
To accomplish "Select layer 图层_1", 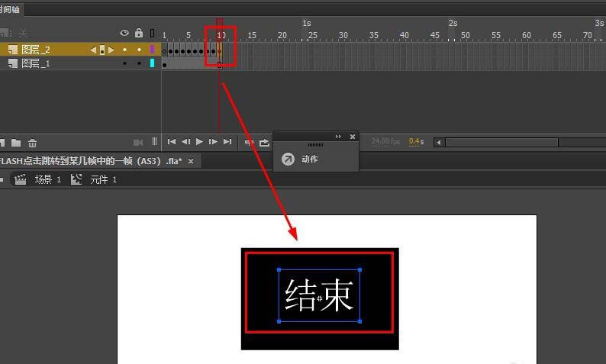I will (x=36, y=63).
